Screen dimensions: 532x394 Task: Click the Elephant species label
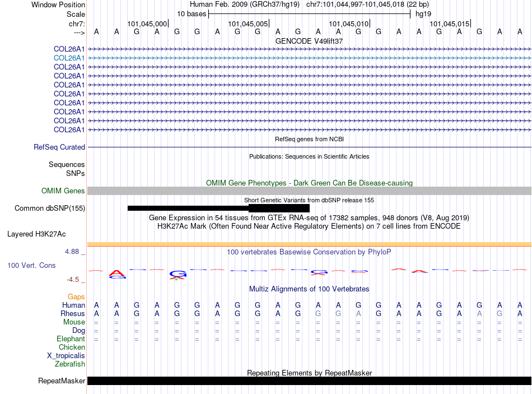(x=71, y=339)
